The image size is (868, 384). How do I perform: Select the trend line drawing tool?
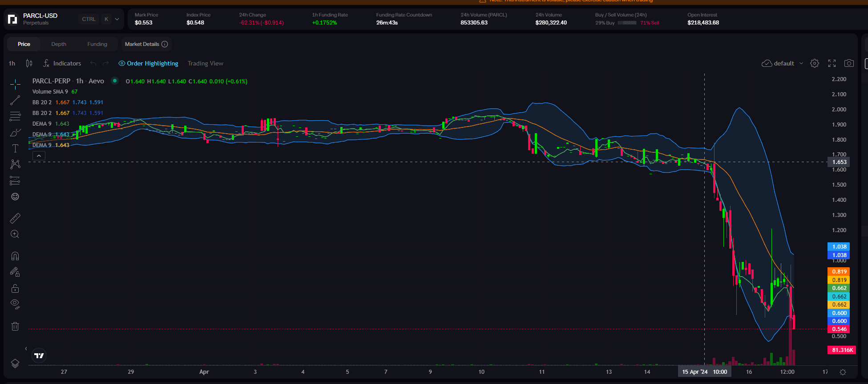(15, 100)
